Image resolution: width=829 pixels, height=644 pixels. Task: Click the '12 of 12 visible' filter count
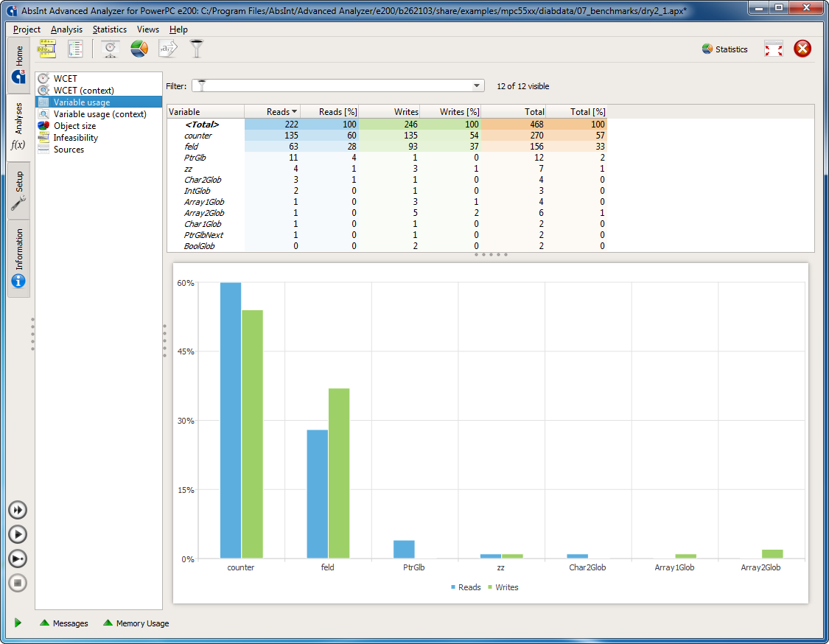coord(523,86)
